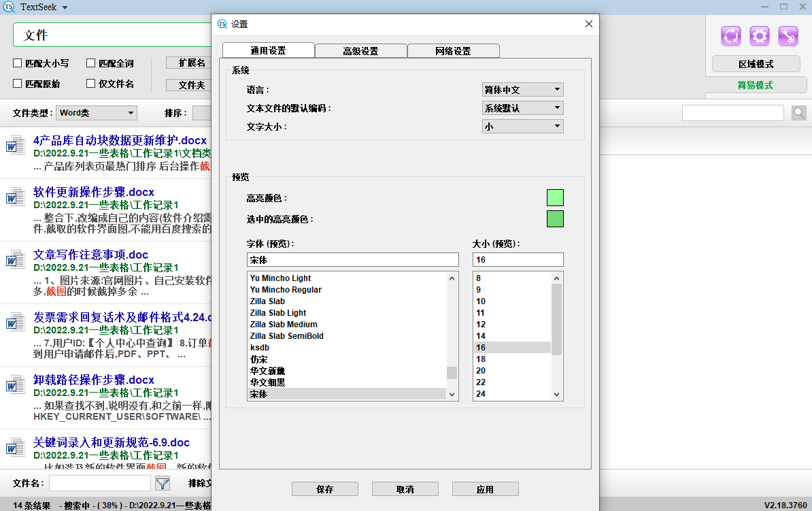This screenshot has width=812, height=511.
Task: Click the 高亮颜色 light green swatch
Action: [x=555, y=198]
